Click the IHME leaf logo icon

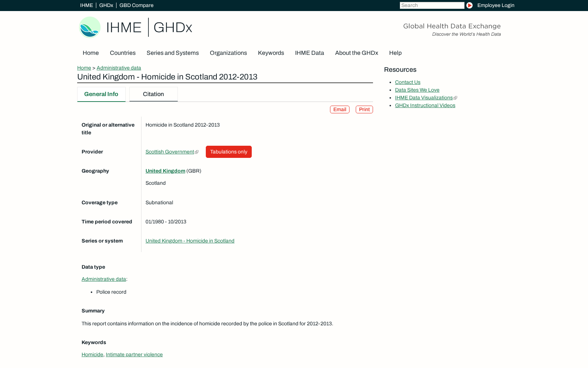(x=90, y=27)
